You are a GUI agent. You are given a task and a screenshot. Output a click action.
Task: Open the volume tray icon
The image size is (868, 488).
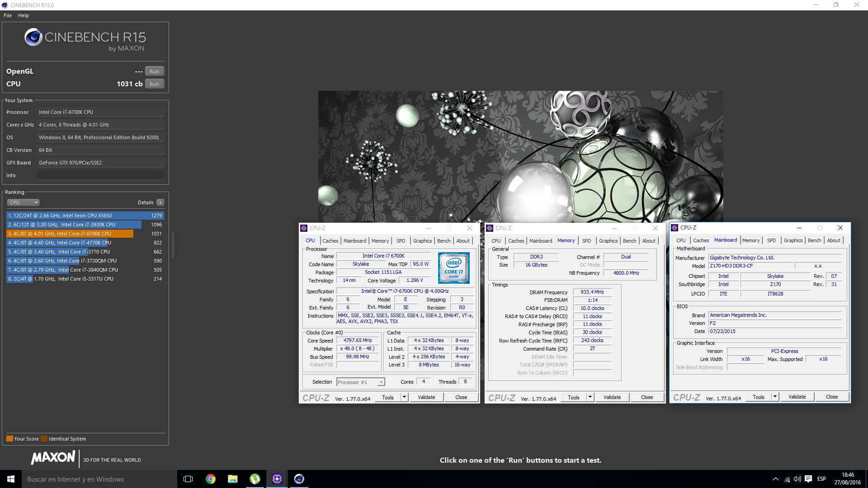797,479
